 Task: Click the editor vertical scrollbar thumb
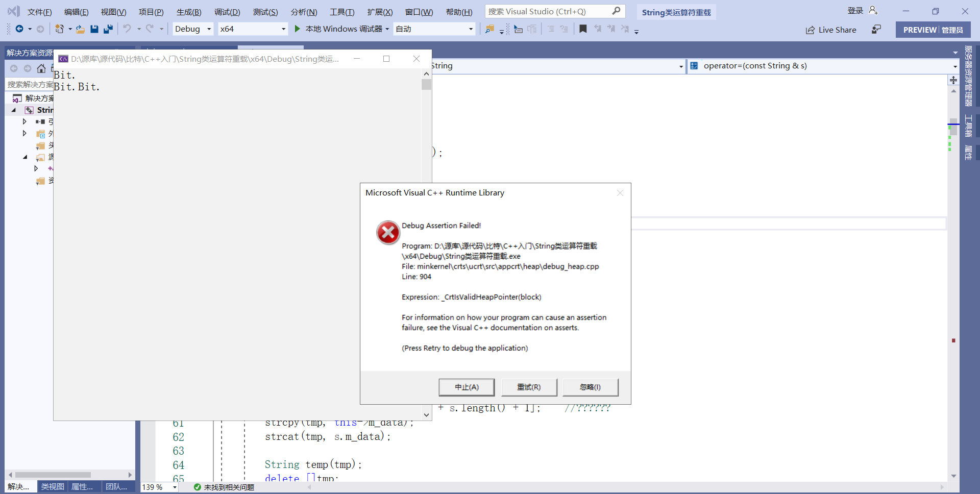[x=953, y=127]
